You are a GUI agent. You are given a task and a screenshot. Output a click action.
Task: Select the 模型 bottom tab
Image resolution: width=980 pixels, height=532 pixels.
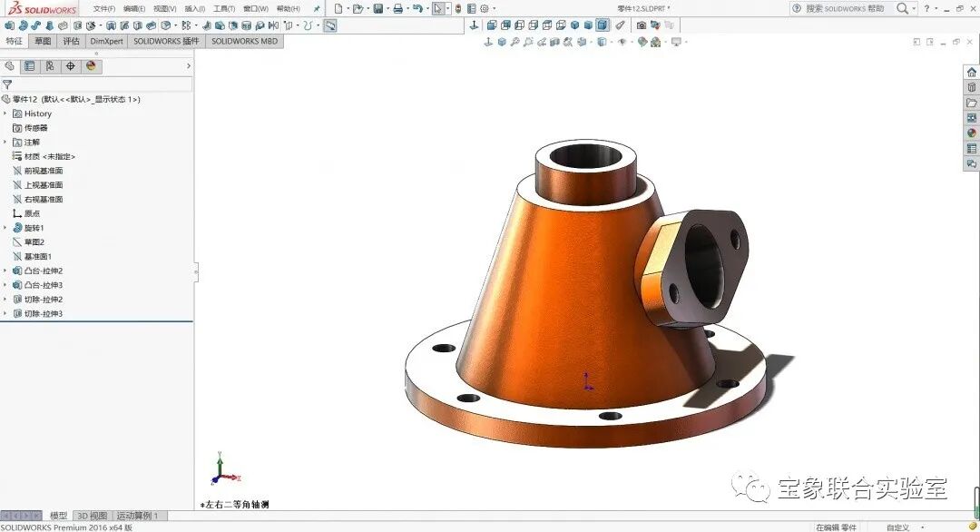[x=58, y=516]
